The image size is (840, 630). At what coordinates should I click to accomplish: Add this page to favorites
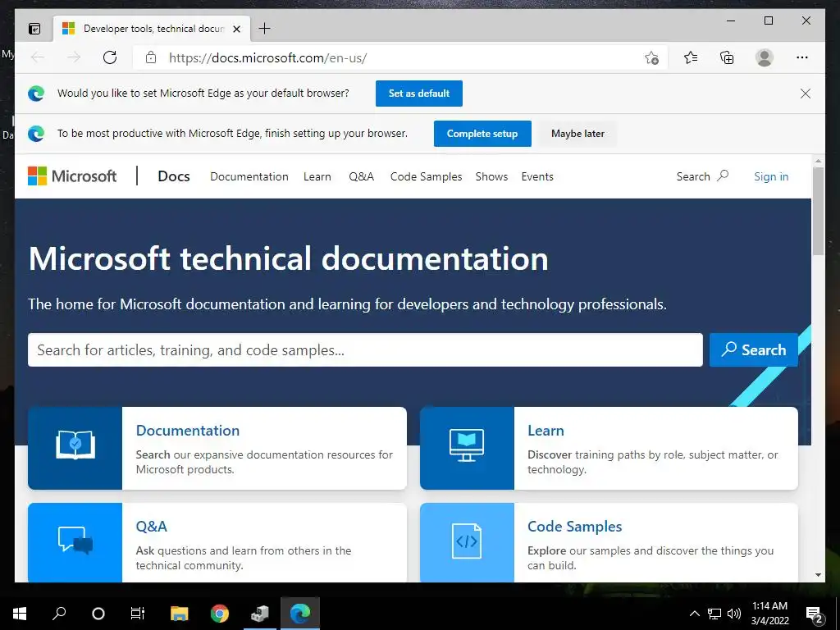pyautogui.click(x=651, y=57)
